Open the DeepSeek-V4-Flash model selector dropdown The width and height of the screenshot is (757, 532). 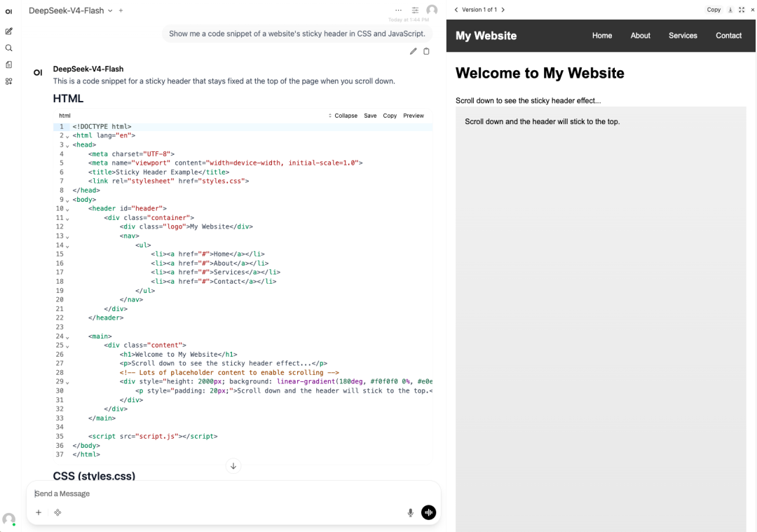71,11
